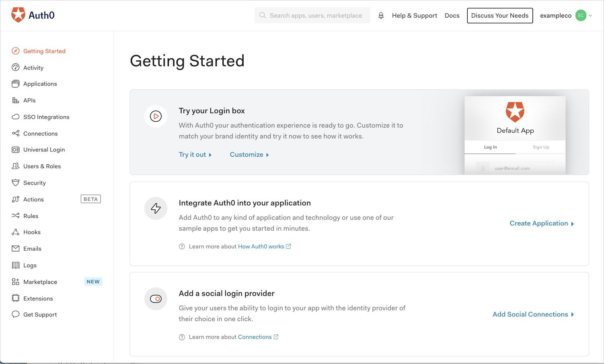Switch to the Sign Up tab
Viewport: 604px width, 364px height.
pos(540,147)
